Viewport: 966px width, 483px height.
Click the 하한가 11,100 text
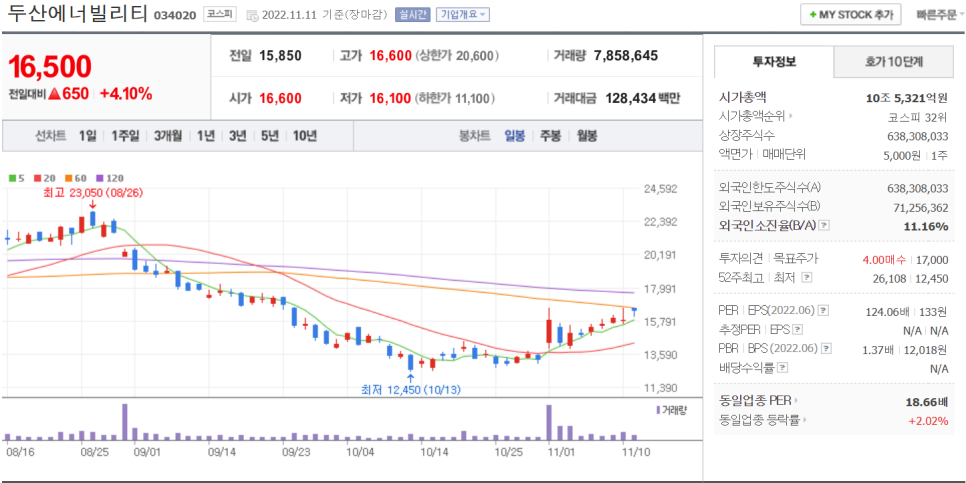[456, 98]
